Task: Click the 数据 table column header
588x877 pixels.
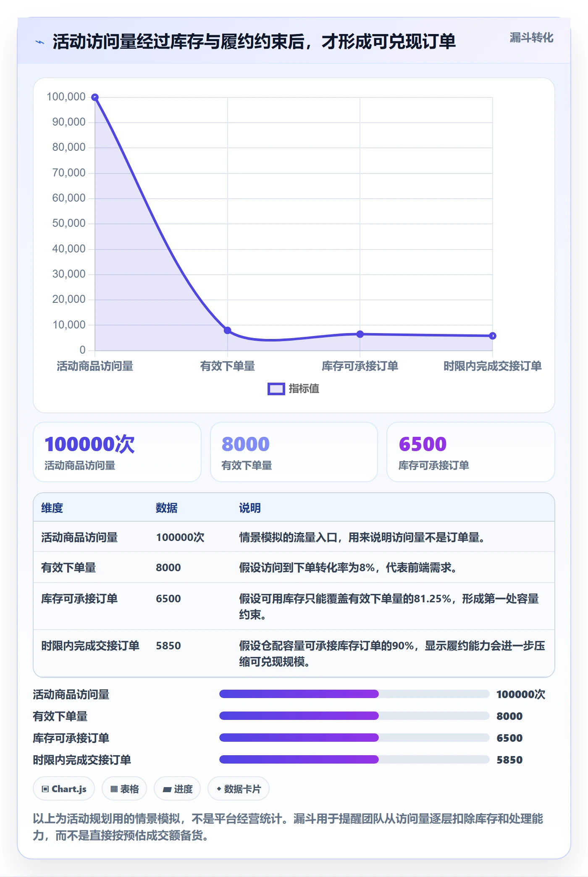Action: tap(167, 508)
